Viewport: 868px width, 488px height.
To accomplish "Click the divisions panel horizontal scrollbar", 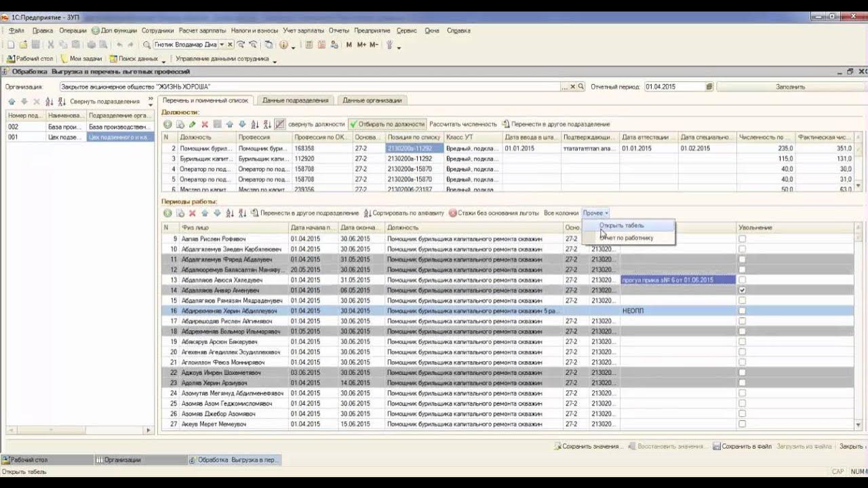I will click(x=80, y=430).
